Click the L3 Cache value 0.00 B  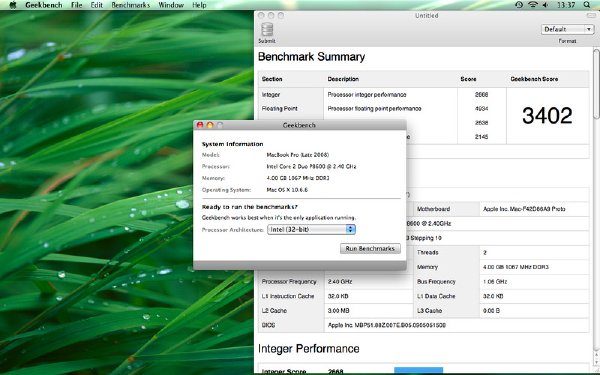point(491,311)
